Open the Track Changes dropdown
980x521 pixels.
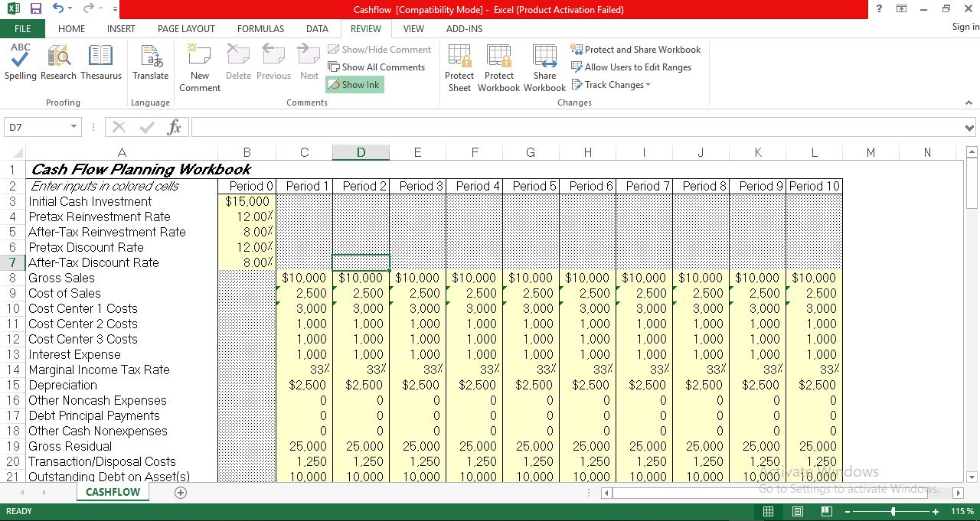(x=610, y=84)
